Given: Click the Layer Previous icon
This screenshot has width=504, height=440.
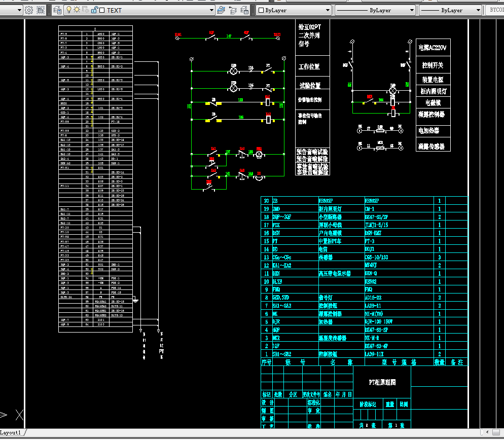Looking at the screenshot, I should pyautogui.click(x=233, y=10).
